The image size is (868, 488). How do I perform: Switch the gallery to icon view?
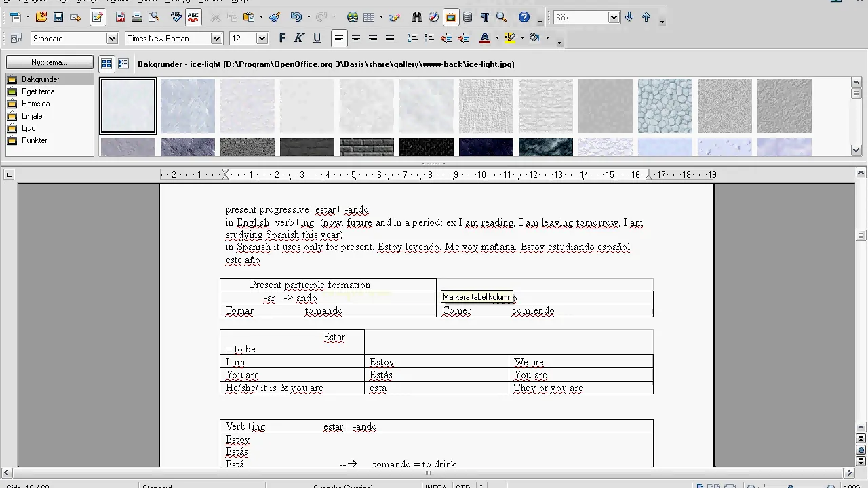tap(106, 64)
